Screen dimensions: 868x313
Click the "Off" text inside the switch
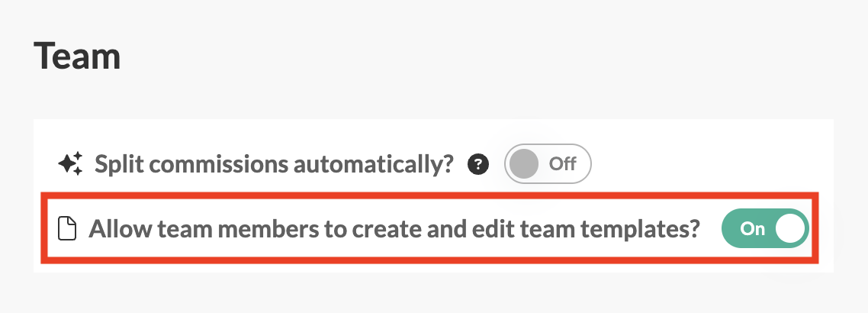(563, 163)
